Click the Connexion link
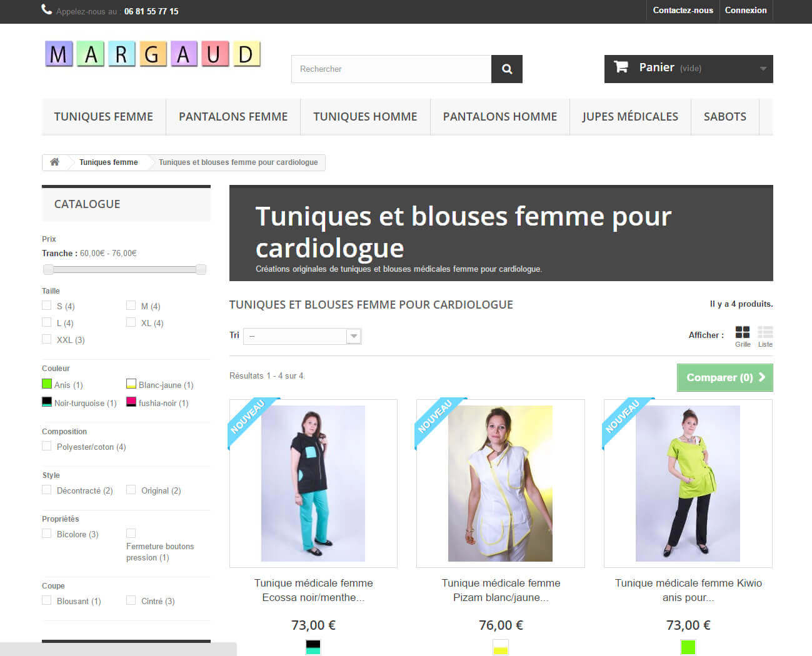The image size is (812, 656). pos(746,11)
